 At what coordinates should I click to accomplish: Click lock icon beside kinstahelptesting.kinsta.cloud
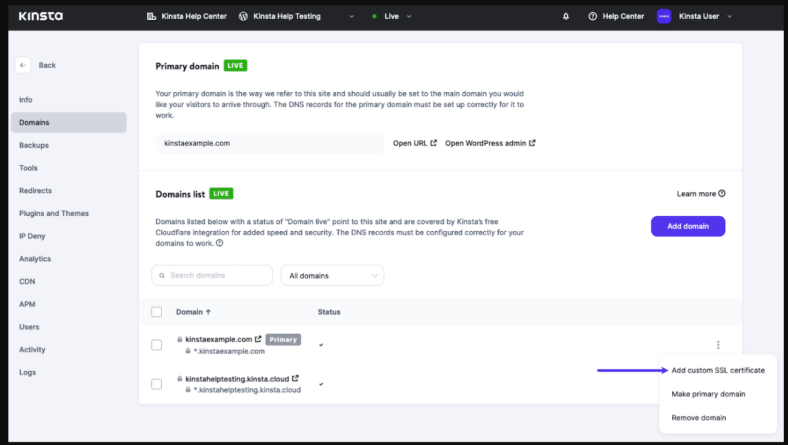tap(179, 379)
